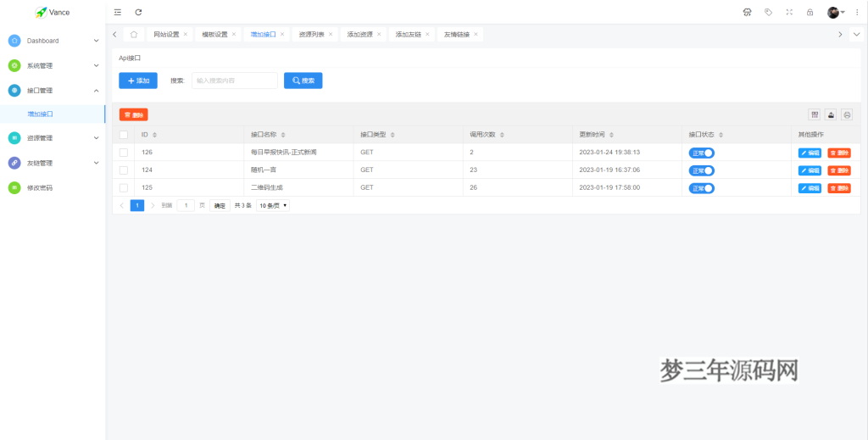This screenshot has height=440, width=868.
Task: Sort by 接口名称 using its sort arrows
Action: pos(283,135)
